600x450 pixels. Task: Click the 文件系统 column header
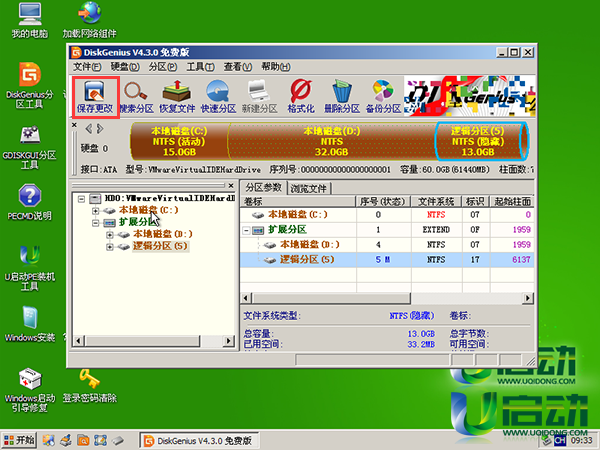click(x=436, y=201)
